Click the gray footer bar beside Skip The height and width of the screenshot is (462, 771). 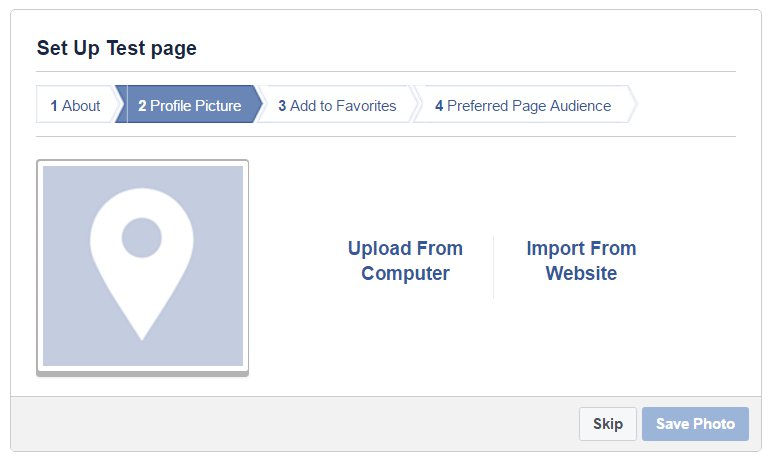point(294,424)
